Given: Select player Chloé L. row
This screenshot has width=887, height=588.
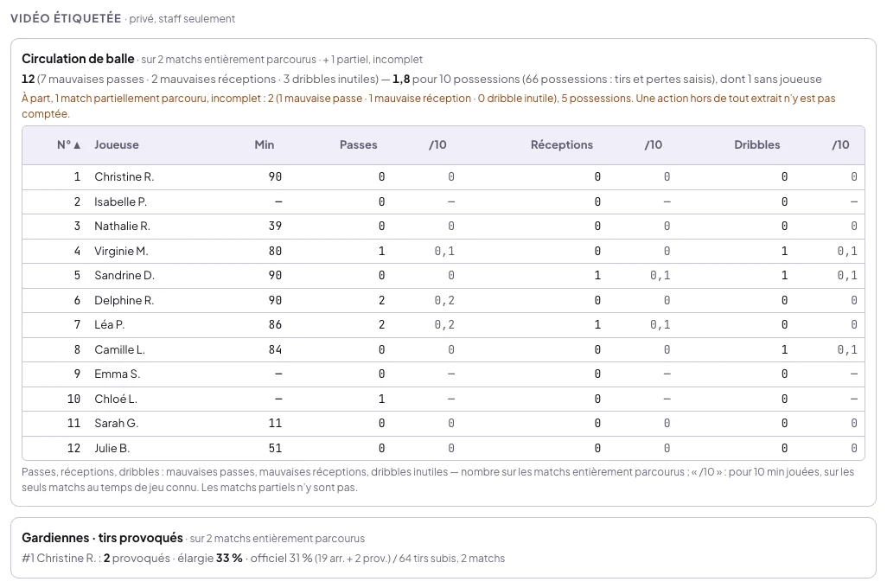Looking at the screenshot, I should [443, 399].
